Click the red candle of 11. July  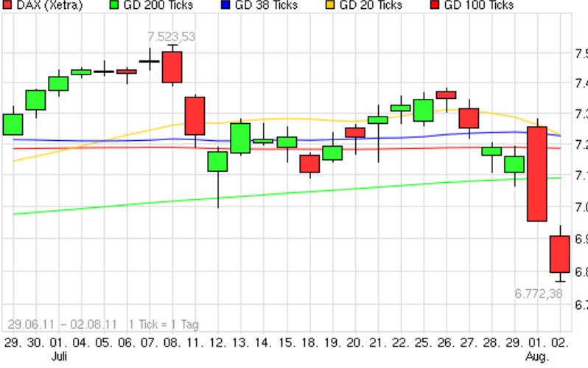click(195, 116)
